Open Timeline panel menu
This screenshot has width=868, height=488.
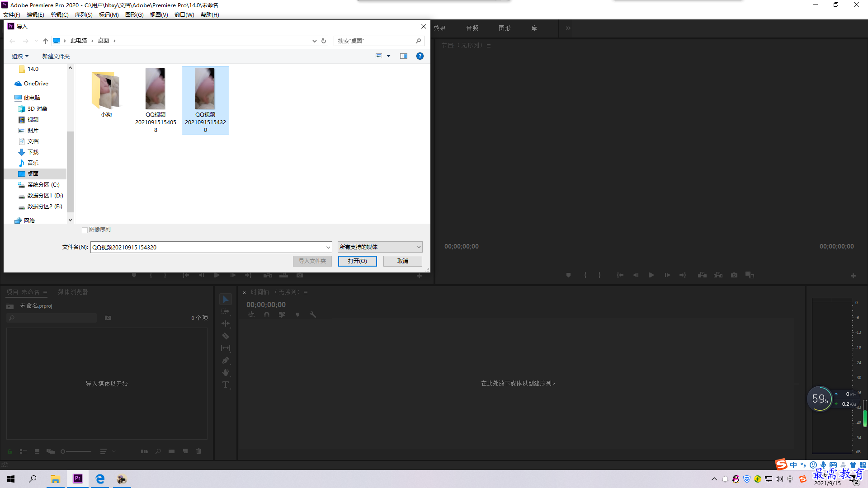[306, 292]
